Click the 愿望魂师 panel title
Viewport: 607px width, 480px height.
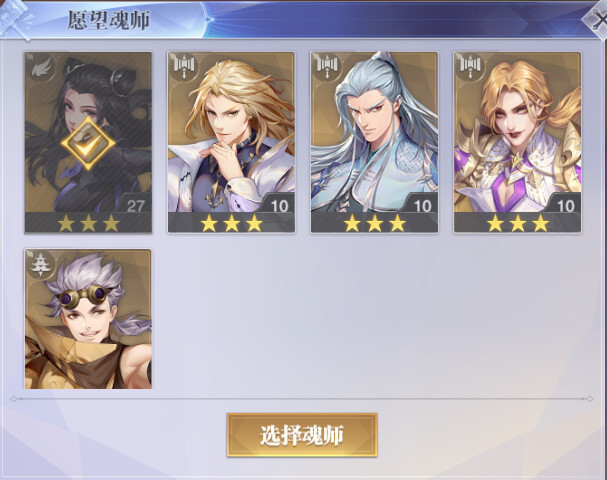click(x=109, y=20)
